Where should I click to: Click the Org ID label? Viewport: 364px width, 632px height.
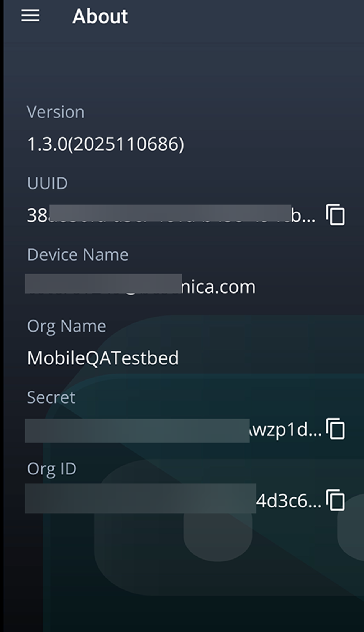52,469
